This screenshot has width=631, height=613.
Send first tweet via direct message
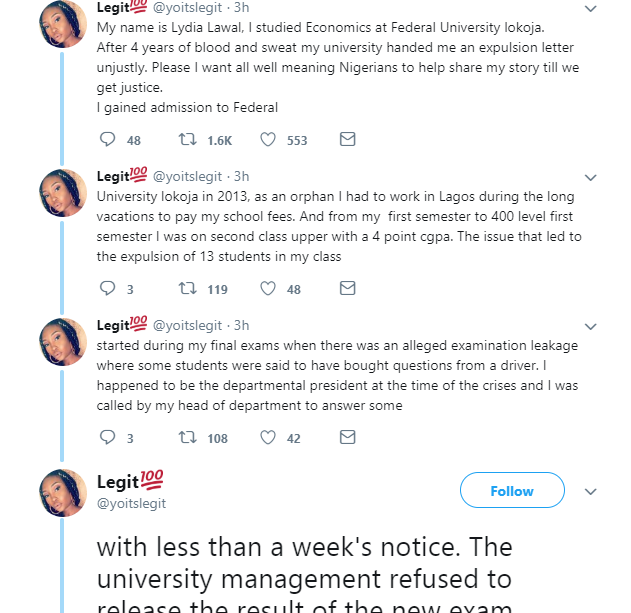[347, 140]
